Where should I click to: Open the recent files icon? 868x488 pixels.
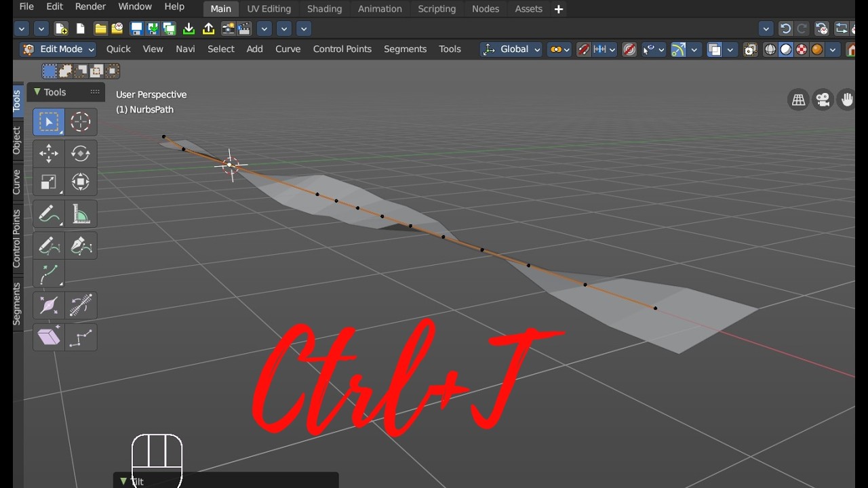[x=117, y=28]
